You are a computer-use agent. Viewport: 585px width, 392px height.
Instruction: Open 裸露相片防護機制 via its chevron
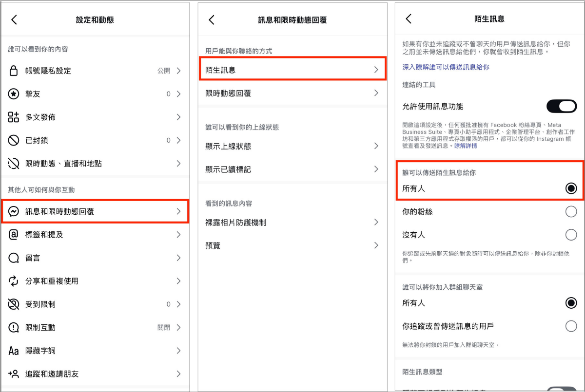[376, 222]
